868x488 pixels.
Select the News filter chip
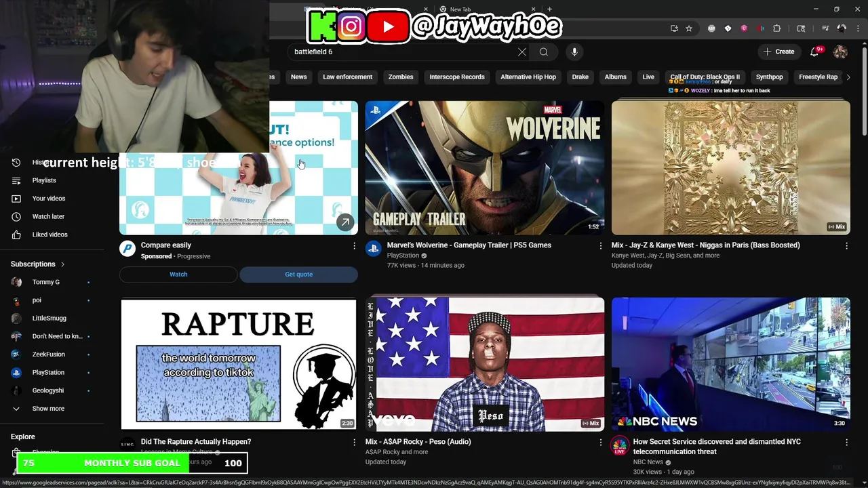(299, 77)
